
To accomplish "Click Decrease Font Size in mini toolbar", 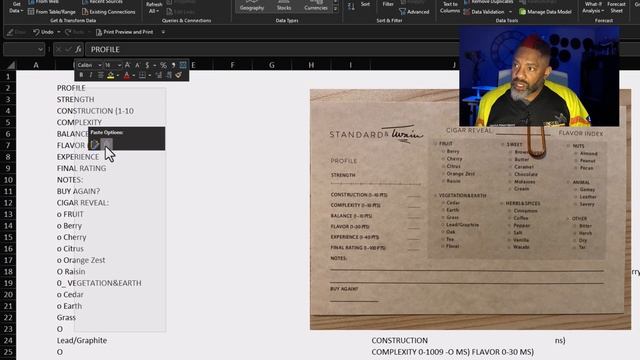I will click(137, 65).
